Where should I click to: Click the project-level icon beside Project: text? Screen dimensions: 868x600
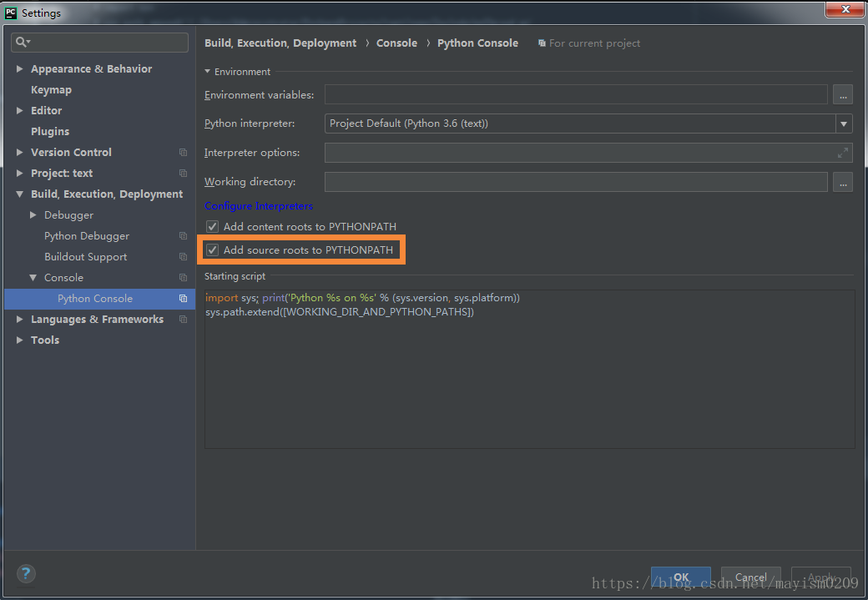click(184, 174)
